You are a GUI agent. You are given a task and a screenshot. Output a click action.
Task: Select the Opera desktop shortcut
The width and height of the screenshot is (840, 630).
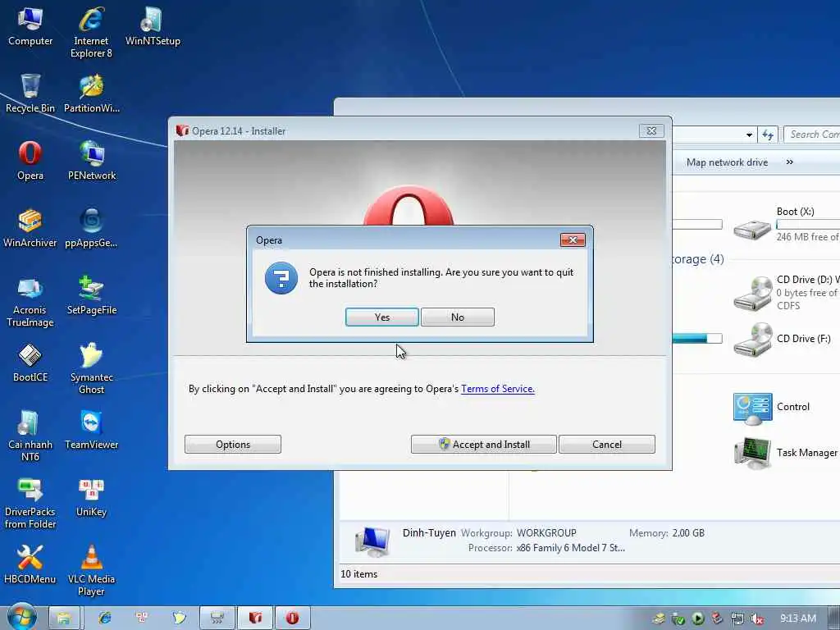tap(30, 161)
